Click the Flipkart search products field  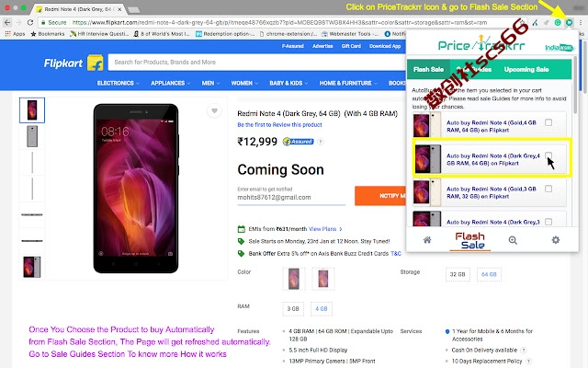point(257,62)
